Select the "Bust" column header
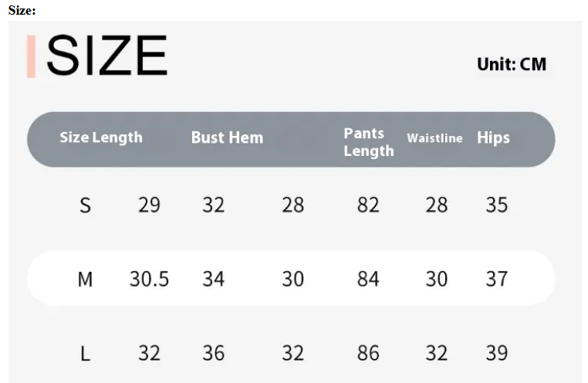The image size is (588, 383). 207,137
